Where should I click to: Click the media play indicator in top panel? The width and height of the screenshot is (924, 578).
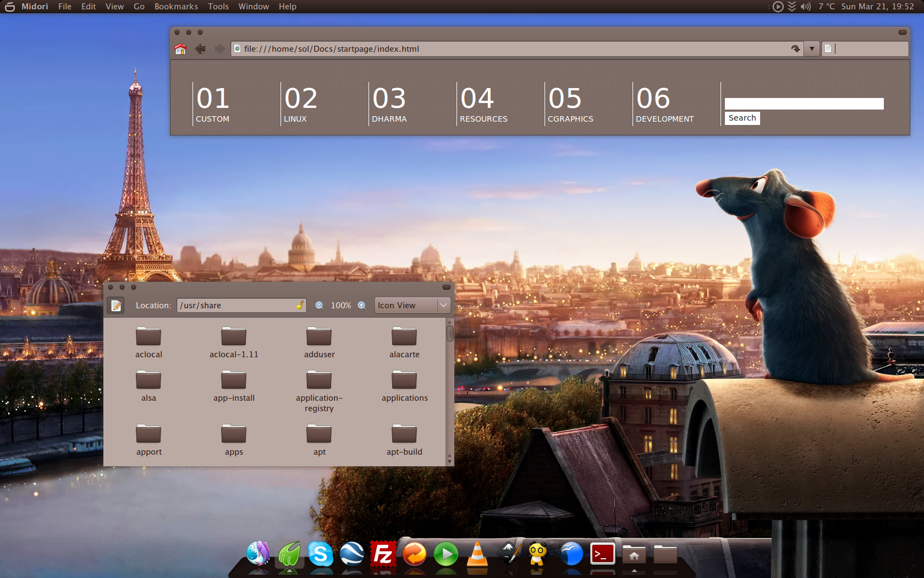[x=778, y=7]
